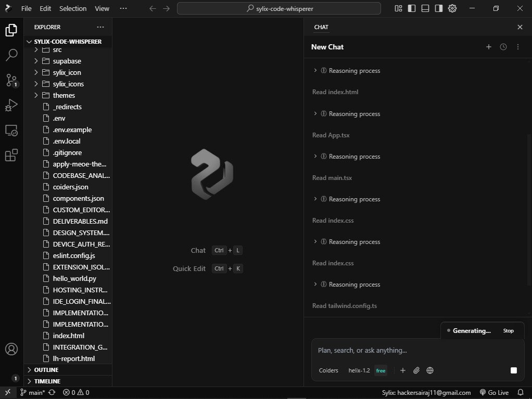Toggle the secondary side bar

pos(439,8)
